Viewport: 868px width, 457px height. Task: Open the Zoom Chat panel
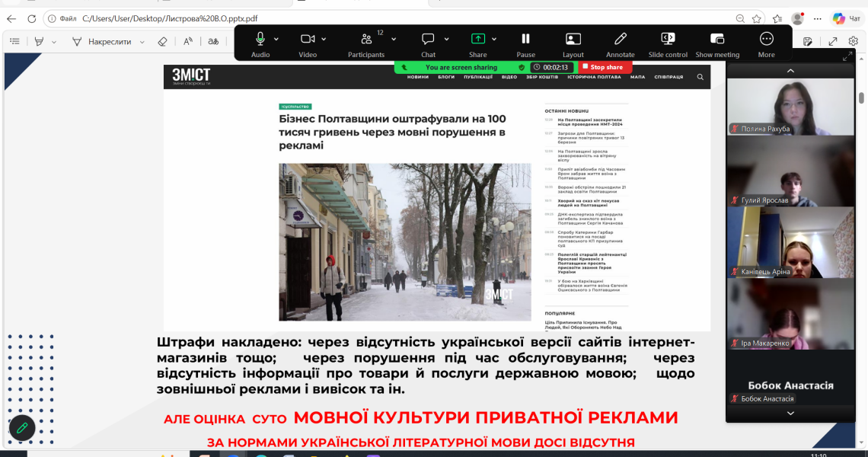click(x=428, y=39)
